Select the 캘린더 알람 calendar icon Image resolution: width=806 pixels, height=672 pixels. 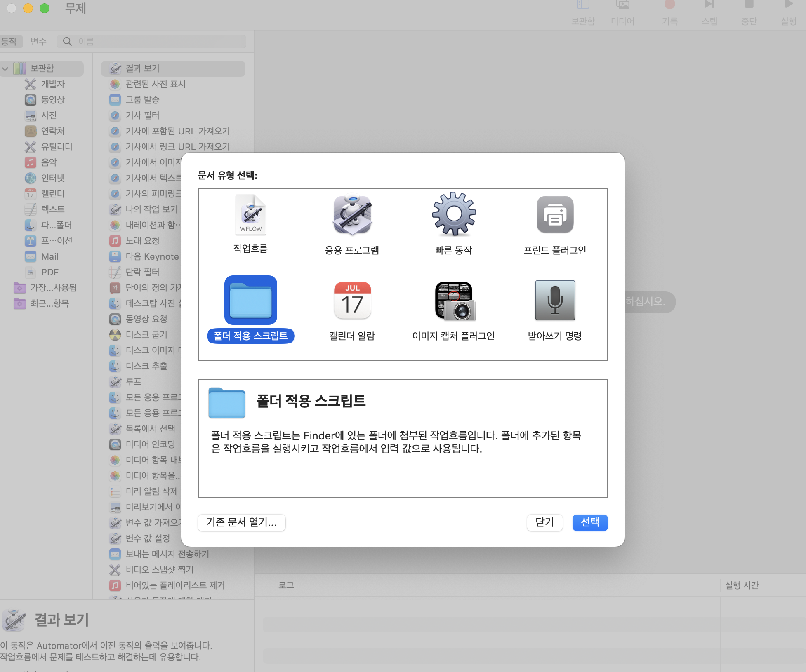point(352,301)
